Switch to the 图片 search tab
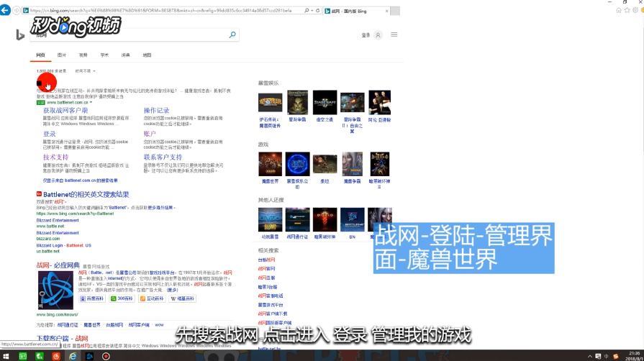Viewport: 644px width, 361px height. pyautogui.click(x=62, y=55)
